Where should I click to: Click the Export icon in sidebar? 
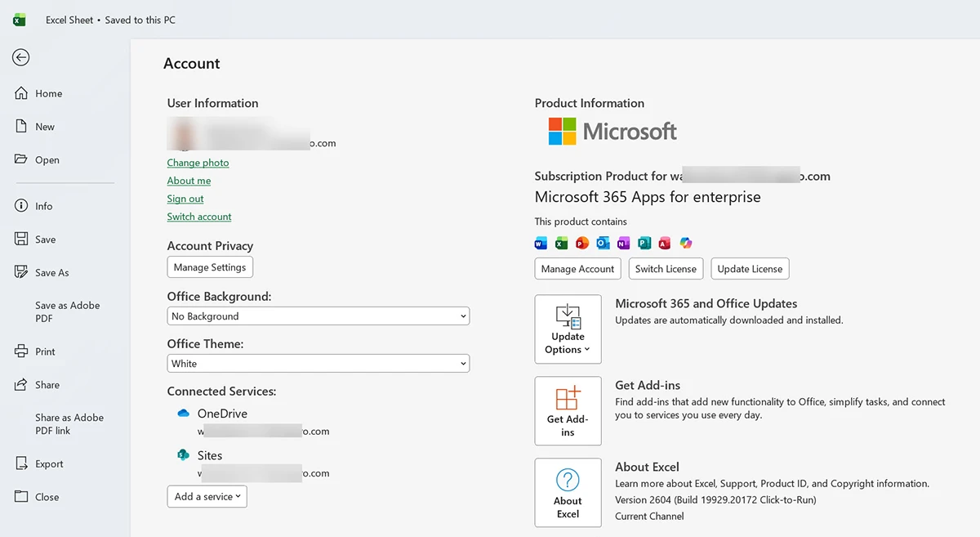(x=21, y=463)
